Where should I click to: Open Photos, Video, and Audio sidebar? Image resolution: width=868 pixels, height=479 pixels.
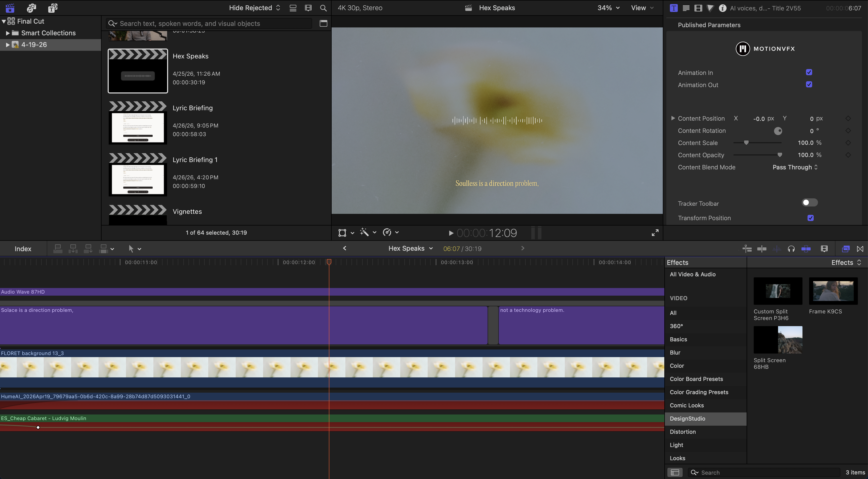click(31, 8)
